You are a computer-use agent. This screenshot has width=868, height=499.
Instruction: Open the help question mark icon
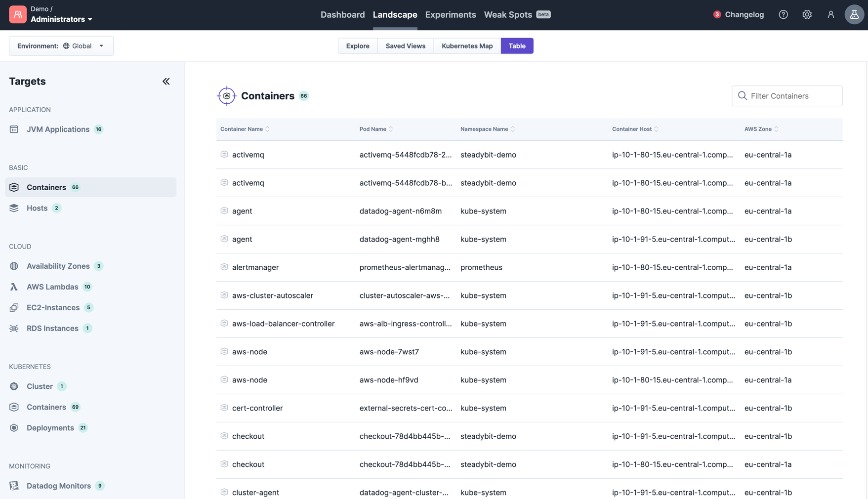coord(783,15)
